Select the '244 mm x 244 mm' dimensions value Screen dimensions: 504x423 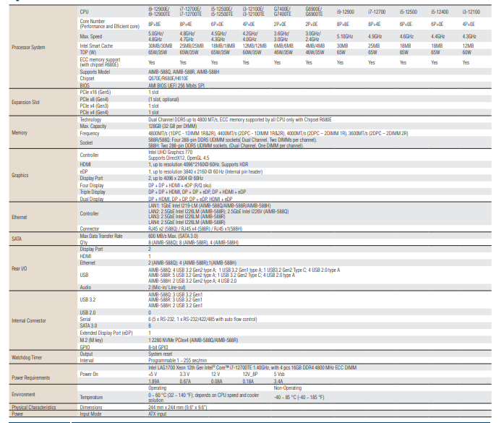[177, 408]
